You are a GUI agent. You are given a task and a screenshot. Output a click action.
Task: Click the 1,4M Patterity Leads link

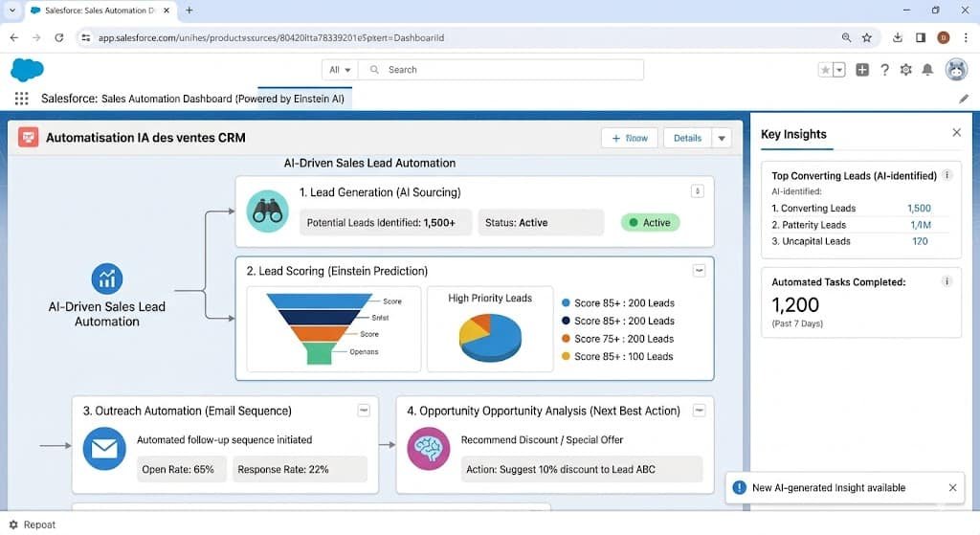pos(921,225)
